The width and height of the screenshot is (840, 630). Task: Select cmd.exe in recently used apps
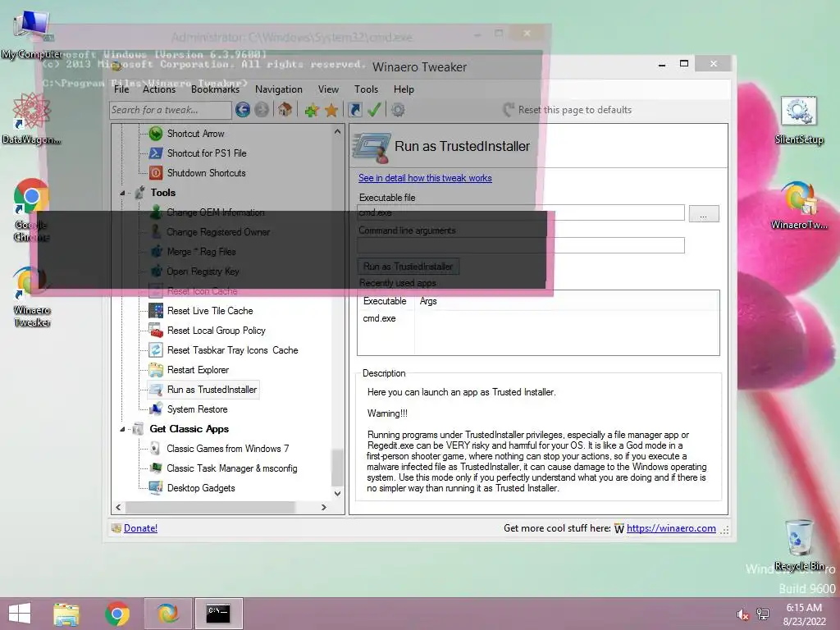pos(379,318)
